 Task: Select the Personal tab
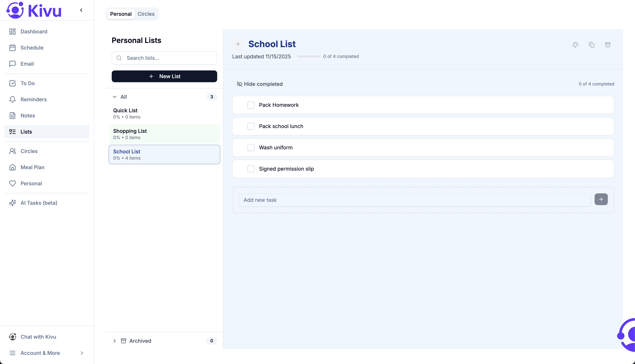121,14
